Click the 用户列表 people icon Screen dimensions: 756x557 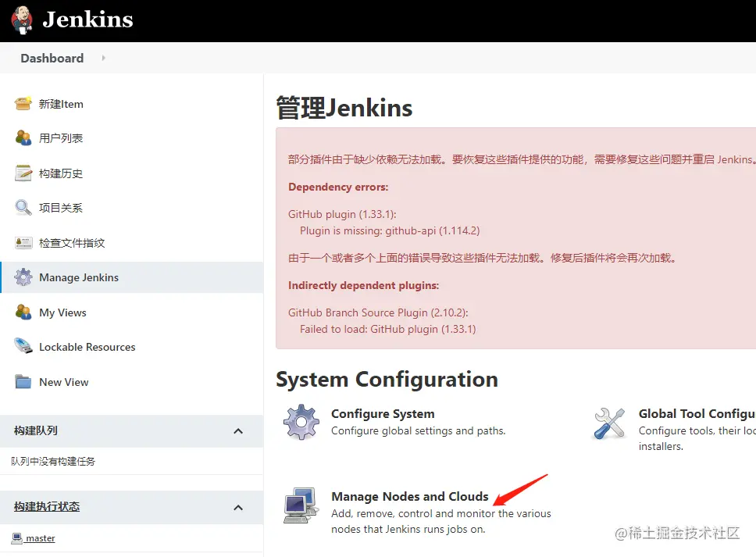point(23,138)
